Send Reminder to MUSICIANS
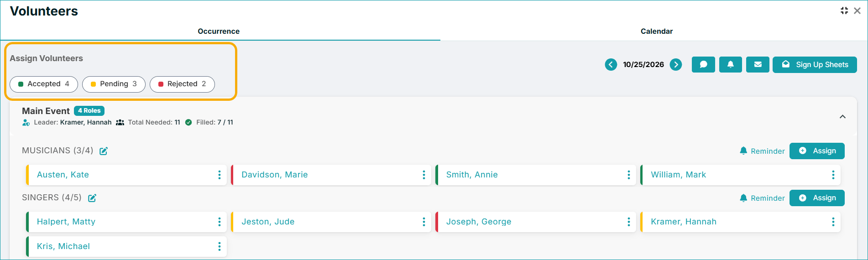 (762, 151)
